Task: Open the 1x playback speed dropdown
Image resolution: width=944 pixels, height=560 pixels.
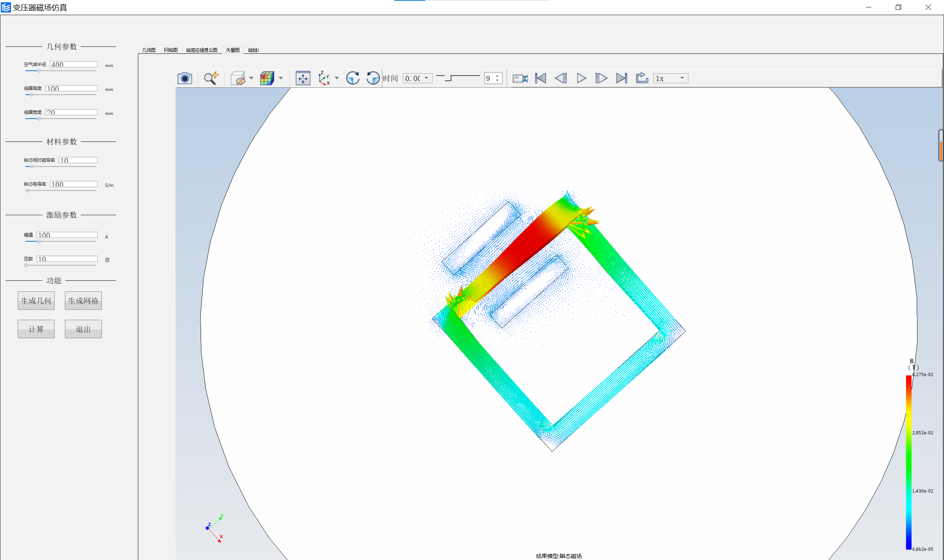Action: [671, 78]
